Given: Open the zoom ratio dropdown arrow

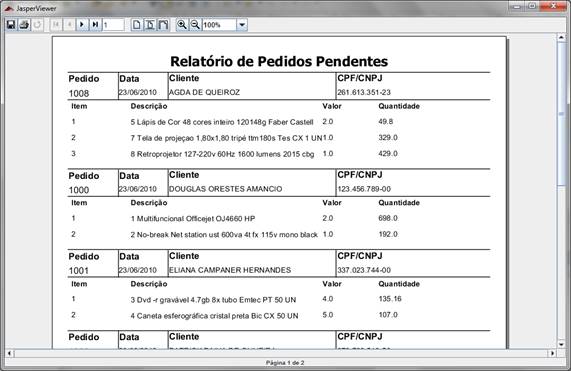Looking at the screenshot, I should pyautogui.click(x=242, y=25).
